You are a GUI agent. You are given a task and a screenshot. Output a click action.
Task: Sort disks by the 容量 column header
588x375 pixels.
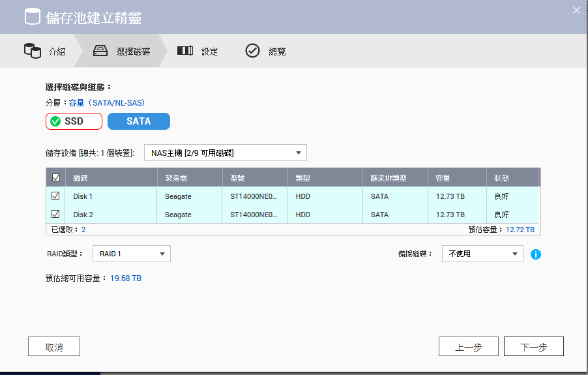coord(443,178)
